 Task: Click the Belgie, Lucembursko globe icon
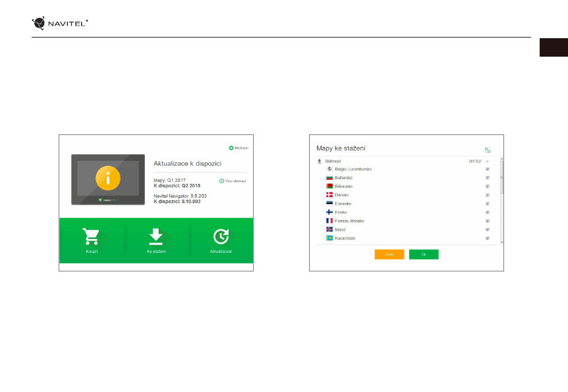[329, 169]
